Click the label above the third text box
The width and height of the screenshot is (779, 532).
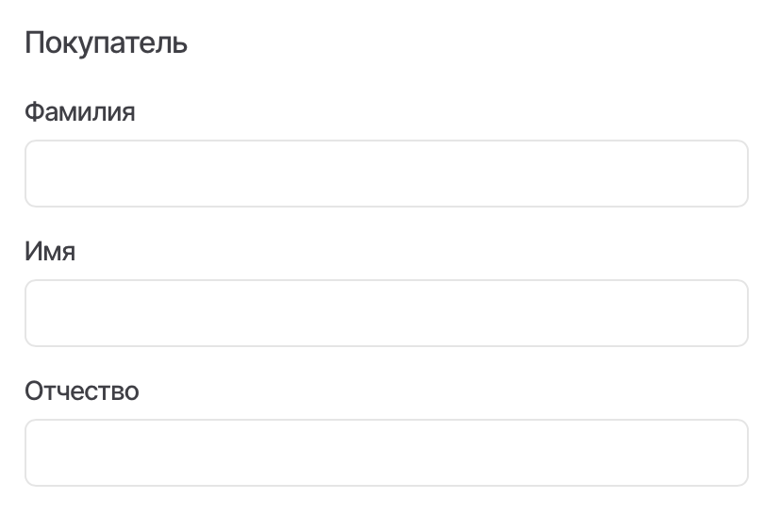82,391
